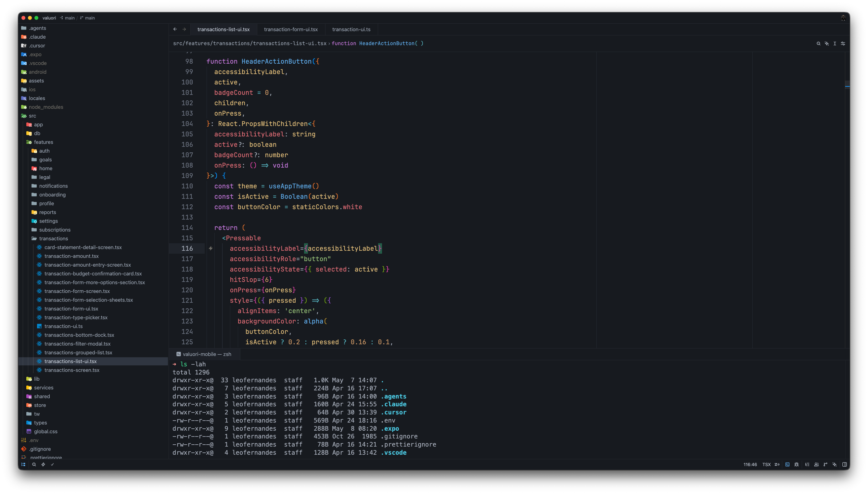Open buffer search magnifier in editor toolbar
Screen dimensions: 868x494
point(818,44)
